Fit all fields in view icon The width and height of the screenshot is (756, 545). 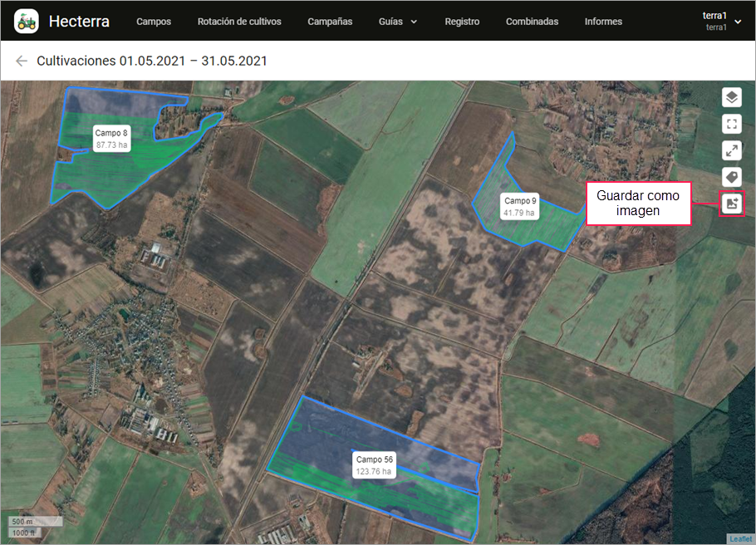pyautogui.click(x=731, y=124)
